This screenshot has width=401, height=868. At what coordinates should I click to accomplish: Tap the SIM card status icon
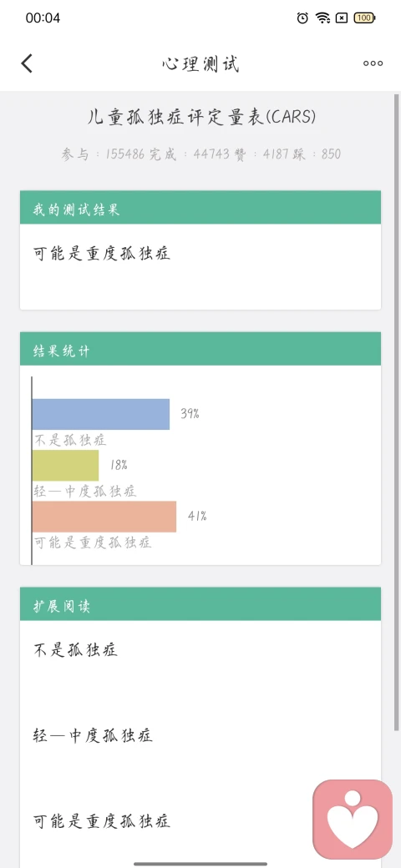click(x=343, y=18)
